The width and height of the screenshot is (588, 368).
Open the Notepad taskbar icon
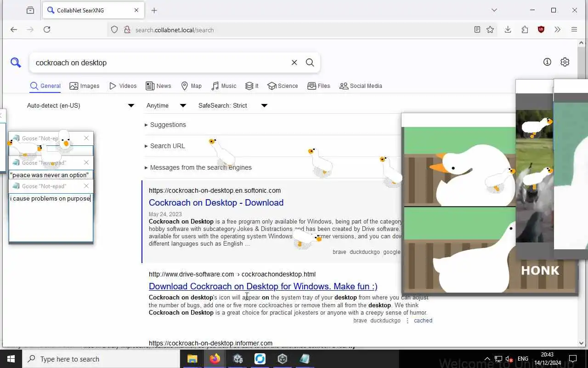click(305, 359)
